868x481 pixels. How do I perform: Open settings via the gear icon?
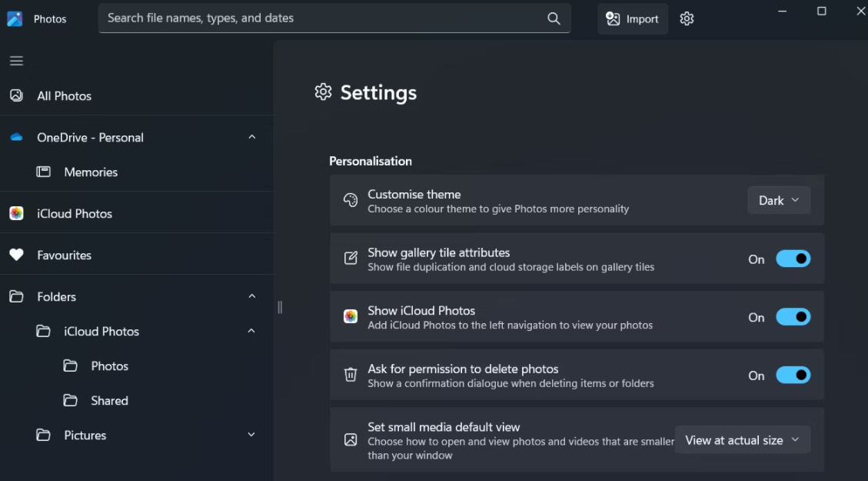tap(687, 18)
